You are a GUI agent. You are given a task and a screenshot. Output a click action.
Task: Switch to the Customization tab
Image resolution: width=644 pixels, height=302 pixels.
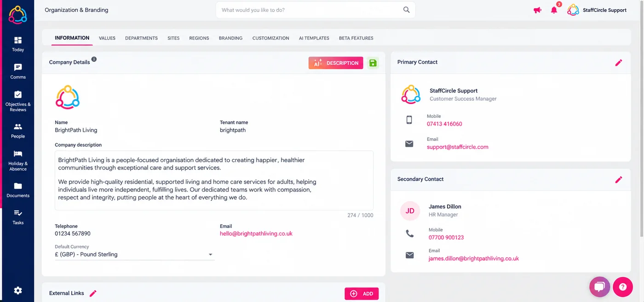click(x=270, y=38)
